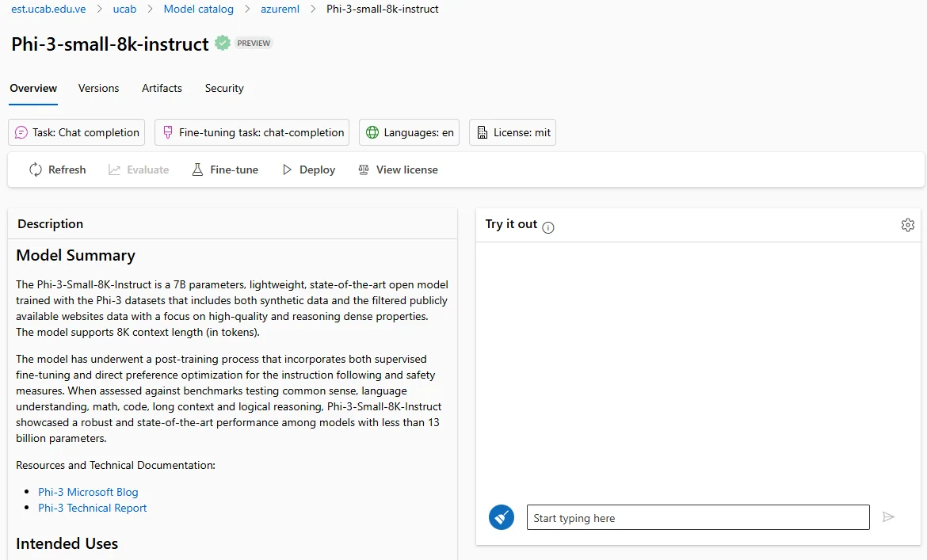
Task: Click the send message arrow icon
Action: (888, 516)
